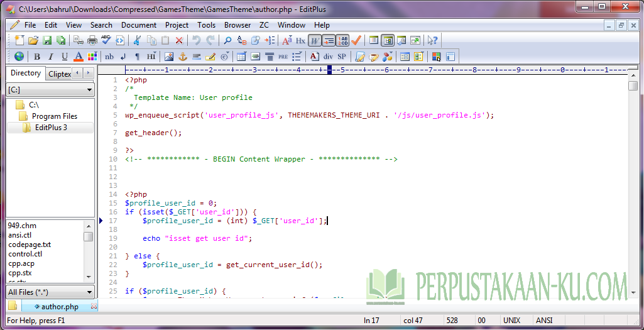Click the Save file toolbar icon
644x330 pixels.
click(47, 40)
